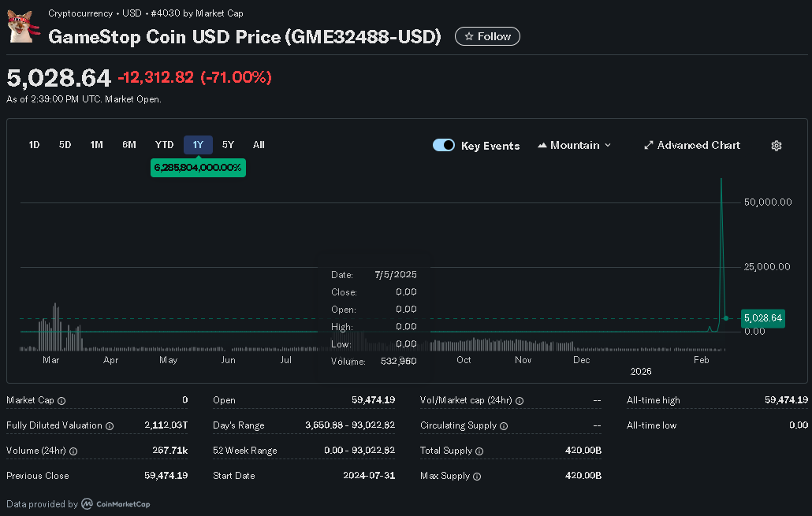Click the mountain chart type icon
This screenshot has width=812, height=516.
tap(542, 146)
